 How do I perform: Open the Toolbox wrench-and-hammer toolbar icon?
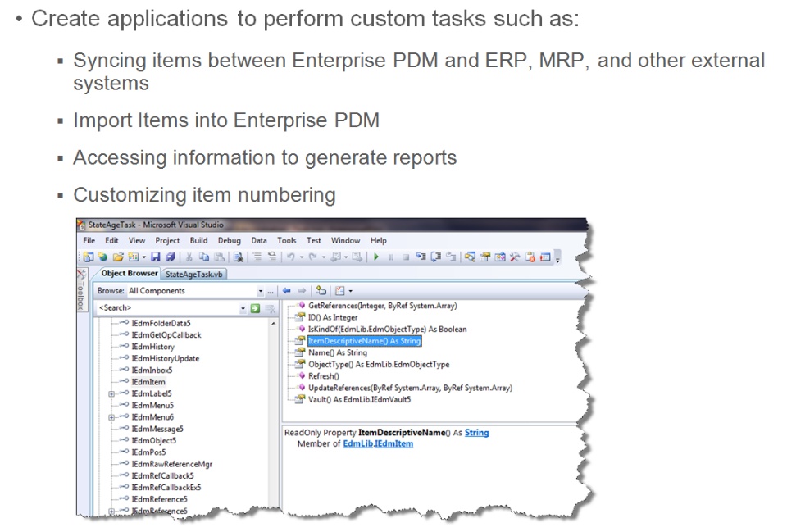[515, 257]
